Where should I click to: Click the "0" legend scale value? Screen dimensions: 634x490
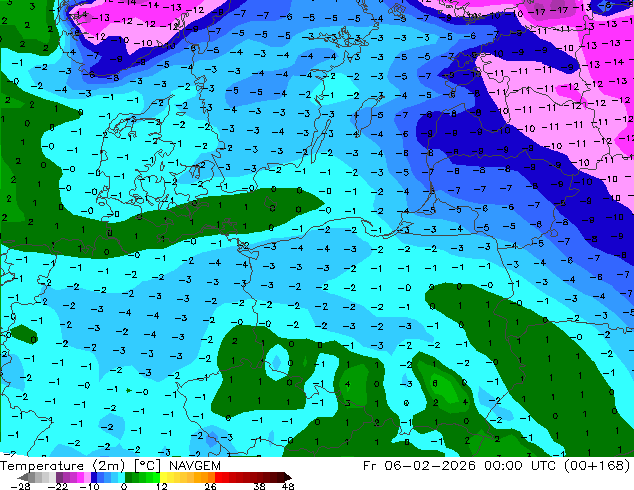pos(123,486)
